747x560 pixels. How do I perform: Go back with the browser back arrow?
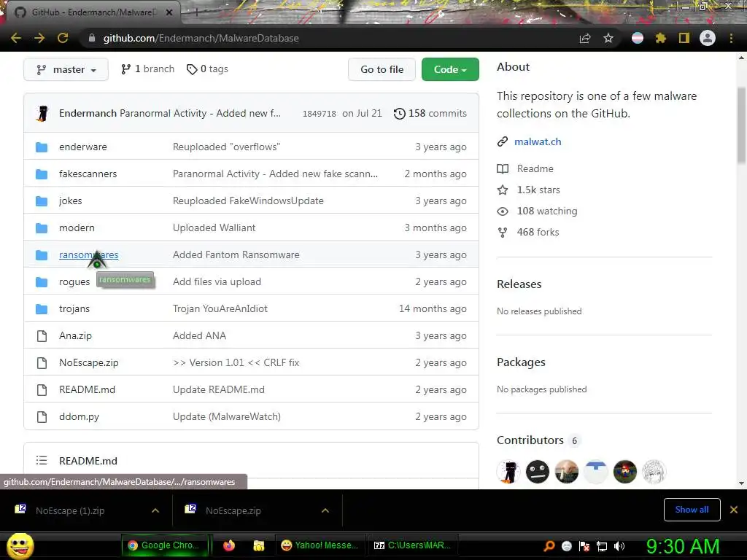point(16,38)
